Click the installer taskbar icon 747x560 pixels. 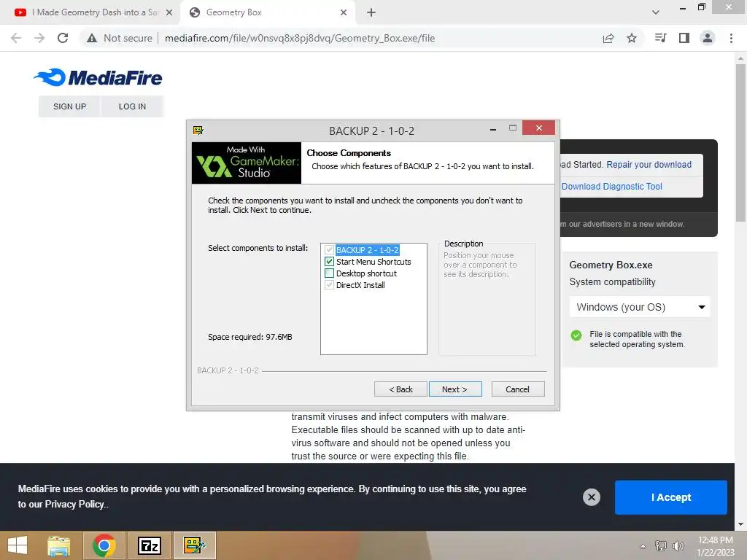coord(194,545)
